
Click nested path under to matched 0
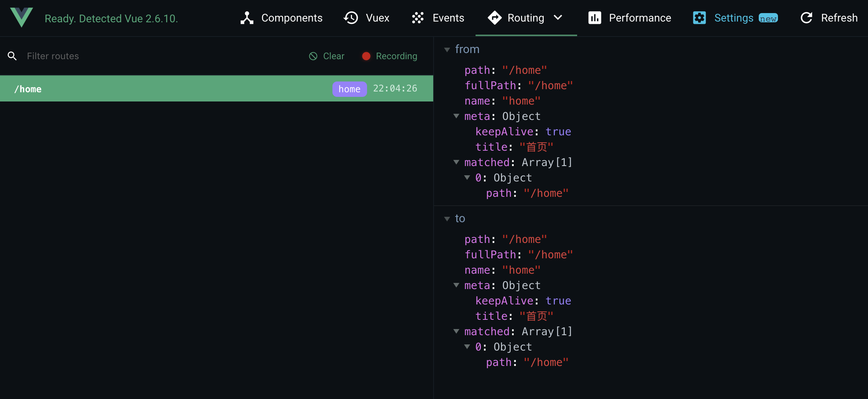click(527, 362)
